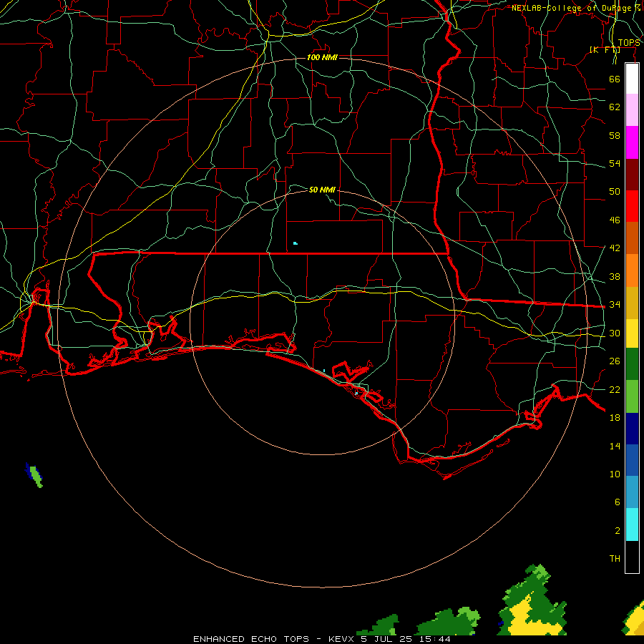This screenshot has height=644, width=644.
Task: Click the dark green legend swatch
Action: pos(632,364)
